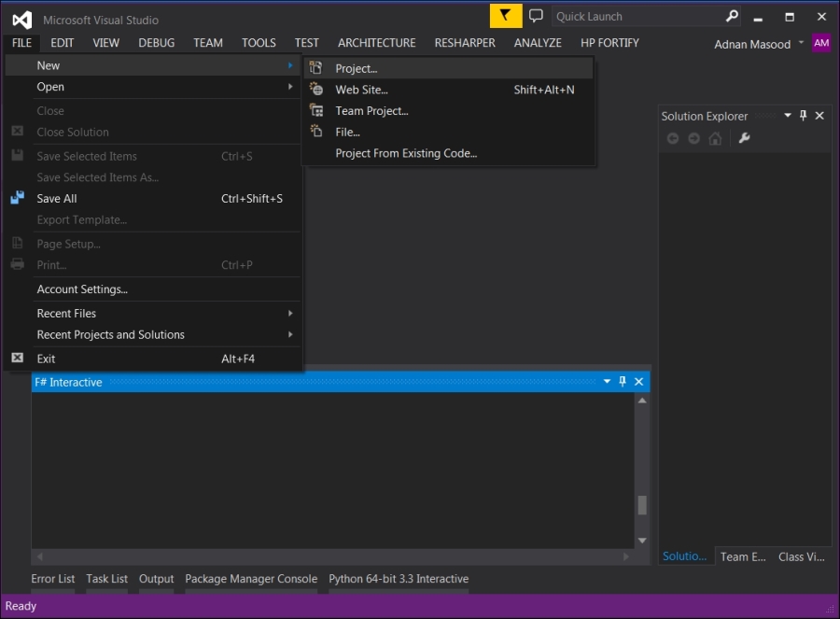Close the Solution Explorer panel
The image size is (840, 619).
click(x=819, y=116)
